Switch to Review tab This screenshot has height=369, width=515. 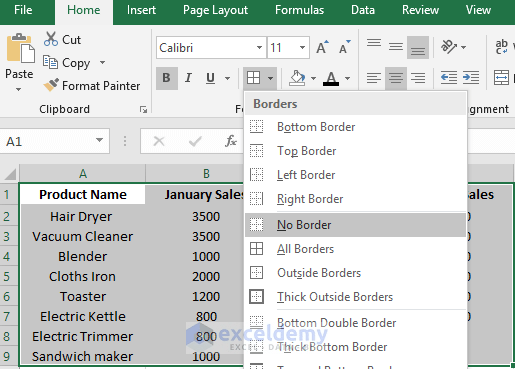[x=420, y=10]
